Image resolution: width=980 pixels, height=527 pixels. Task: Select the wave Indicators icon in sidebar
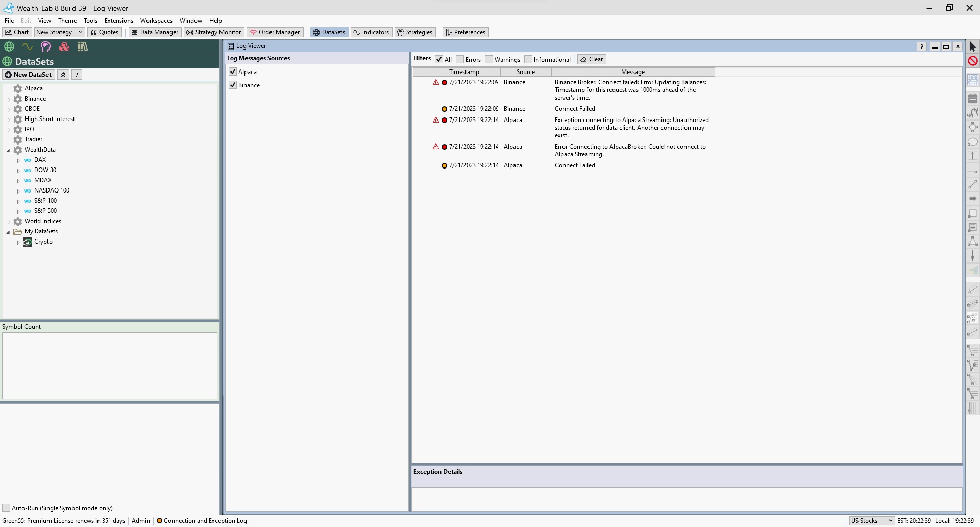(28, 46)
